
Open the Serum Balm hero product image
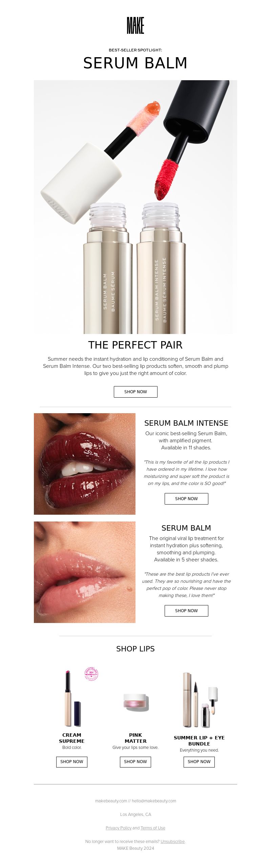coord(135,207)
